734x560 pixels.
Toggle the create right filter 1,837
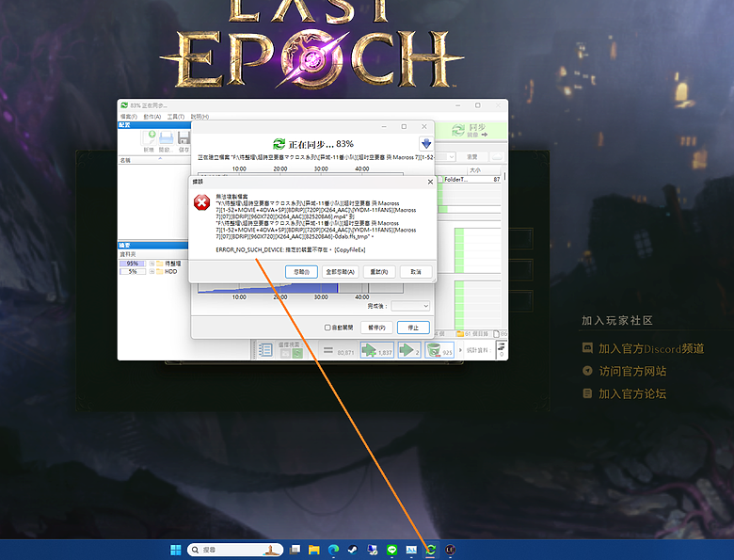(x=376, y=350)
